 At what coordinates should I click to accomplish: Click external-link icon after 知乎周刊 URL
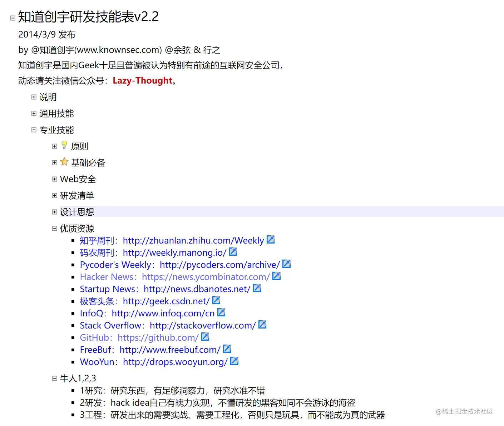(271, 240)
